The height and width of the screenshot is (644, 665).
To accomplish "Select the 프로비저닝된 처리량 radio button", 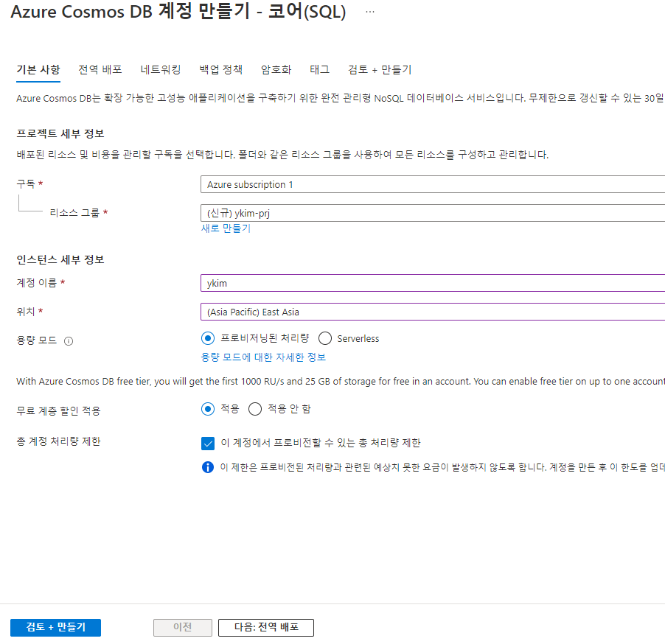I will pos(208,338).
